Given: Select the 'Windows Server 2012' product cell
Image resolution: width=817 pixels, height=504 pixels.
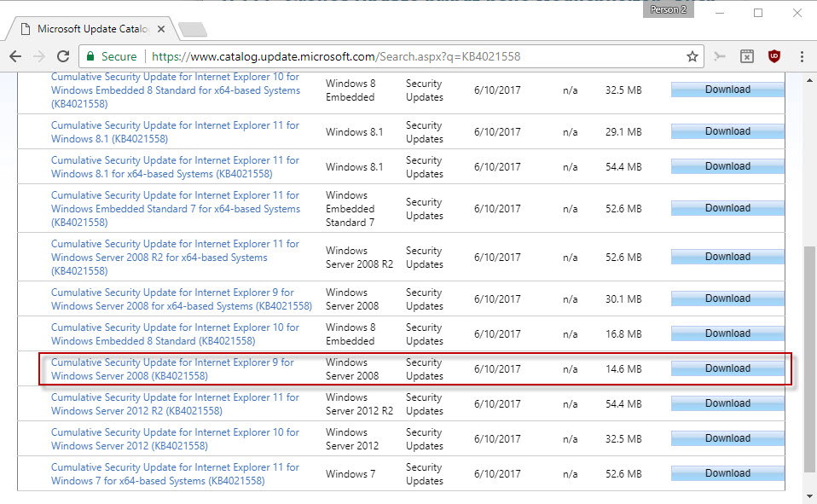Looking at the screenshot, I should pyautogui.click(x=352, y=439).
